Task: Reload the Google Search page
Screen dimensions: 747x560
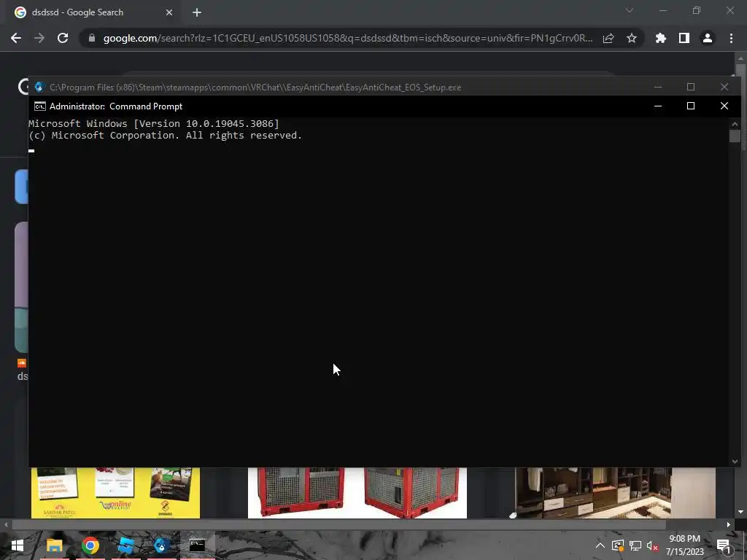Action: 63,38
